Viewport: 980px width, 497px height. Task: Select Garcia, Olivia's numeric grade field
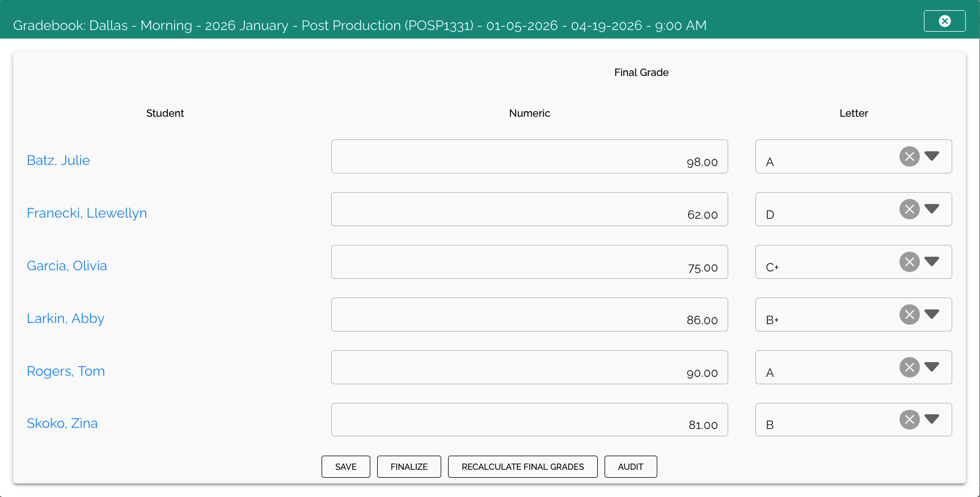pyautogui.click(x=529, y=262)
